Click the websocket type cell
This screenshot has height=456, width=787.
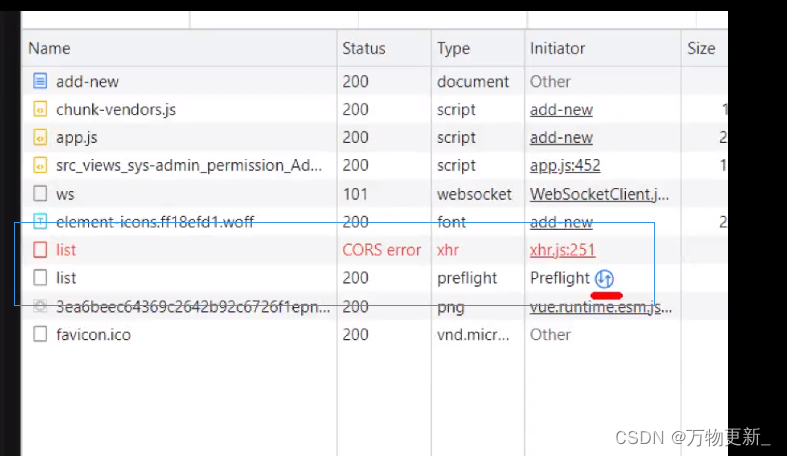[x=474, y=194]
